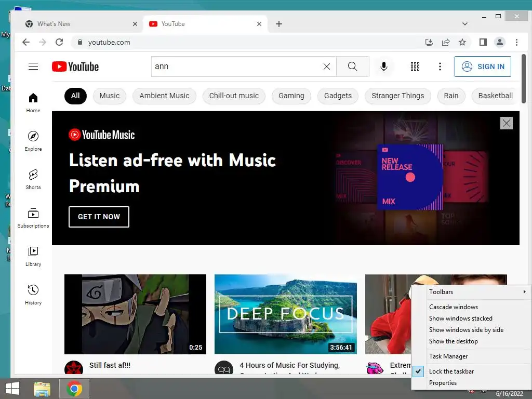Filter by Ambient Music chip
The image size is (532, 399).
pyautogui.click(x=164, y=96)
